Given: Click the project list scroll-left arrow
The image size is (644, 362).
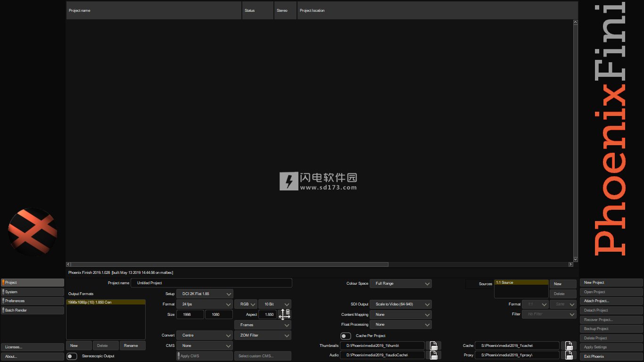Looking at the screenshot, I should point(68,264).
